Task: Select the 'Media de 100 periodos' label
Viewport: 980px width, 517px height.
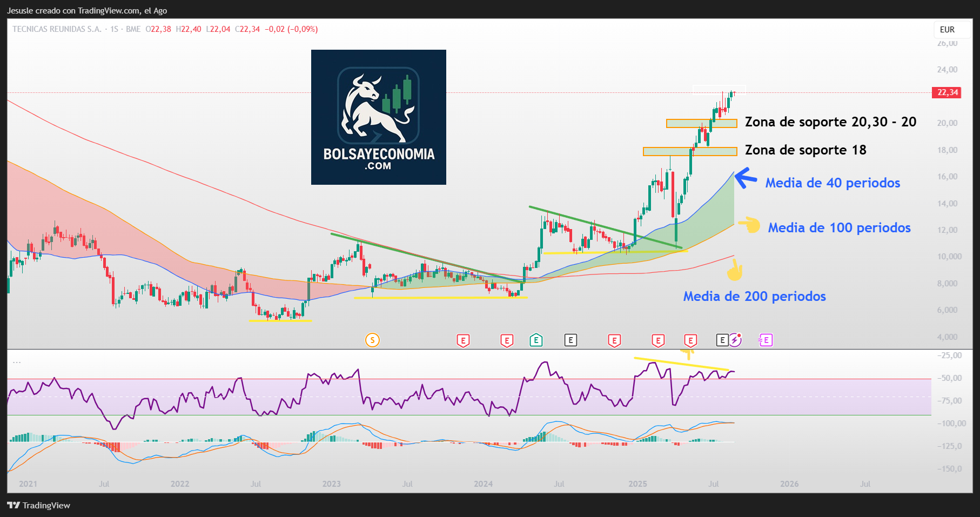Action: pos(840,228)
